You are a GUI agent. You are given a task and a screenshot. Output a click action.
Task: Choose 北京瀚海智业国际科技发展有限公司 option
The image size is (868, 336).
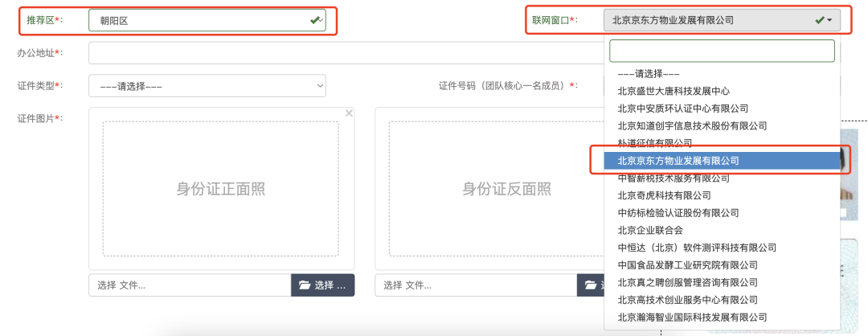[722, 318]
